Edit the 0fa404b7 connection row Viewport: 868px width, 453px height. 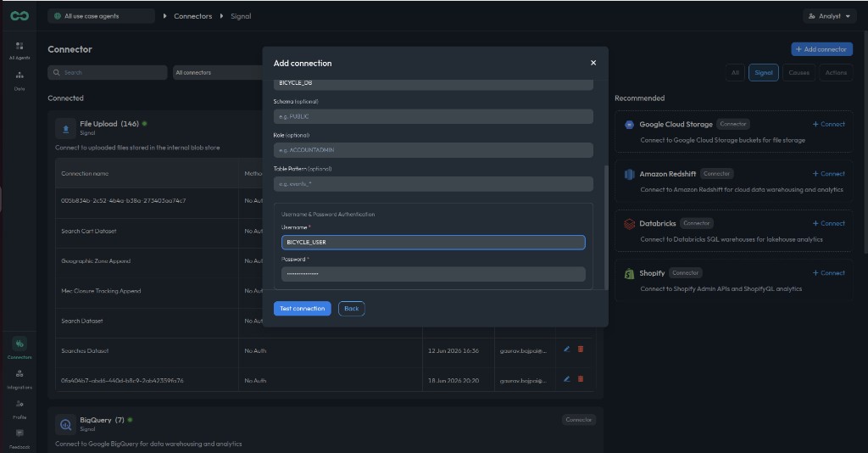[566, 379]
